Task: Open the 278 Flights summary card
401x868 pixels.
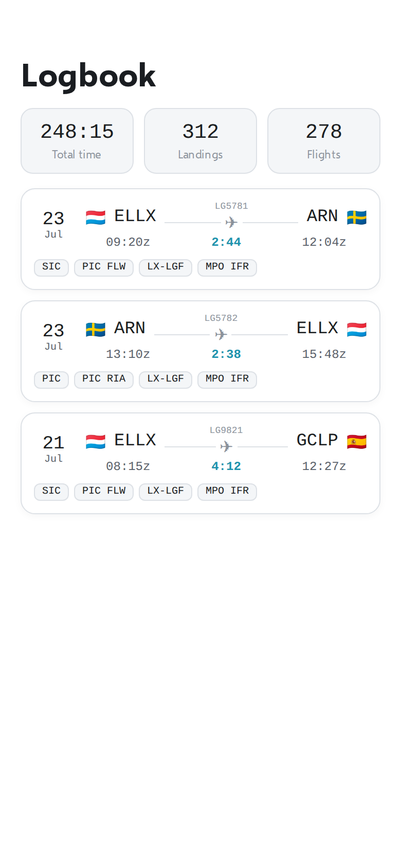Action: pos(324,141)
